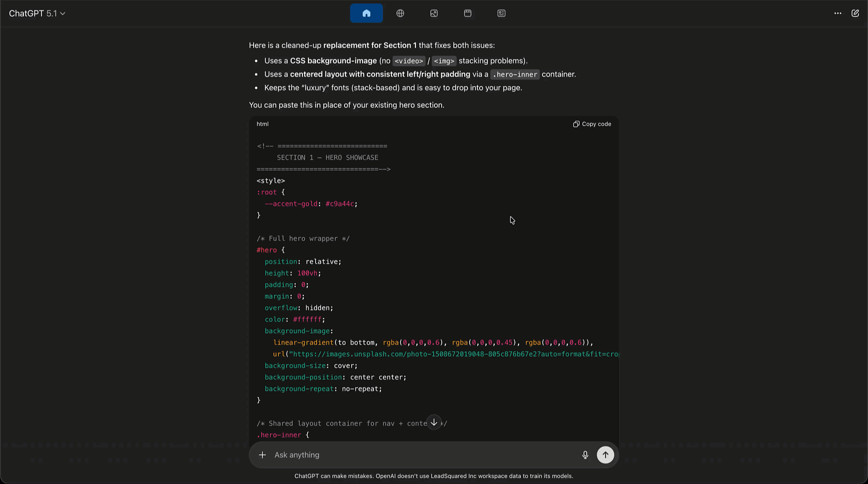The width and height of the screenshot is (868, 484).
Task: Activate the microphone for voice input
Action: tap(585, 455)
